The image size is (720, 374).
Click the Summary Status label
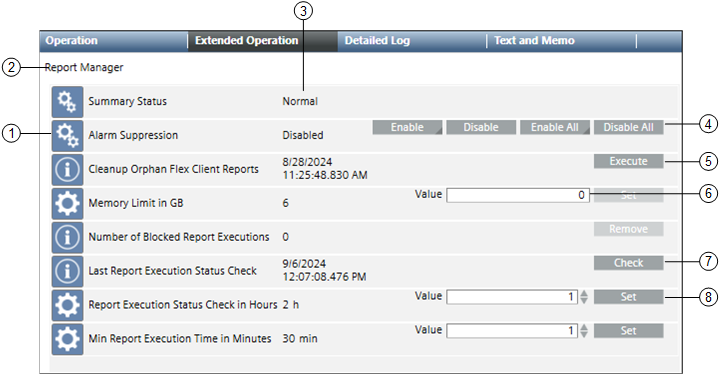pyautogui.click(x=128, y=102)
